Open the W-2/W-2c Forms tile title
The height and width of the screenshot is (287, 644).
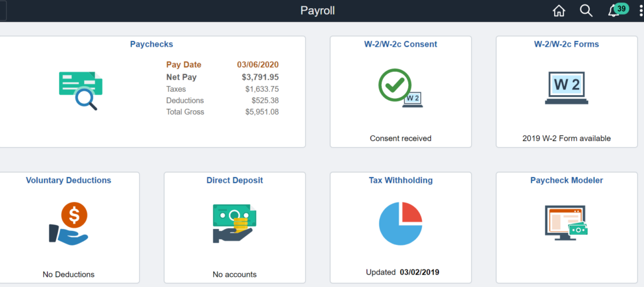click(567, 44)
